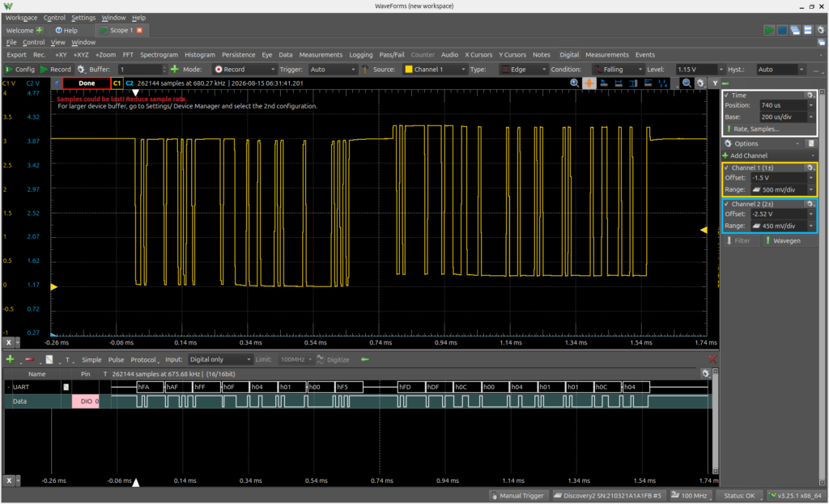Open the Settings menu in top menu bar
Screen dimensions: 829x504
pyautogui.click(x=83, y=18)
